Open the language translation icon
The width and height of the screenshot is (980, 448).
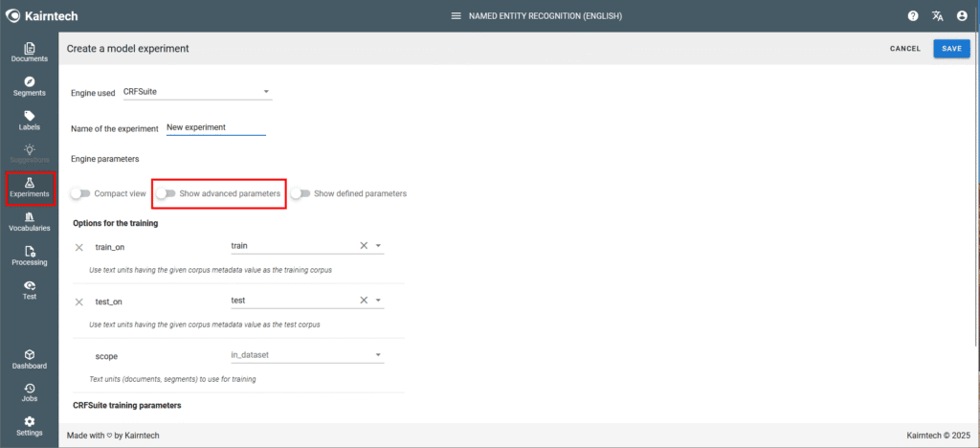[938, 16]
